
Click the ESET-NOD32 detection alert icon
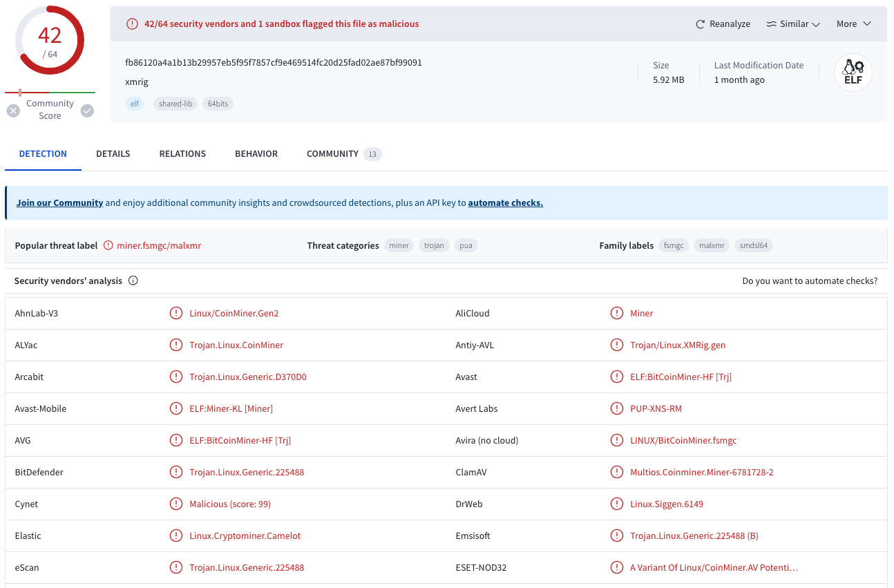617,568
